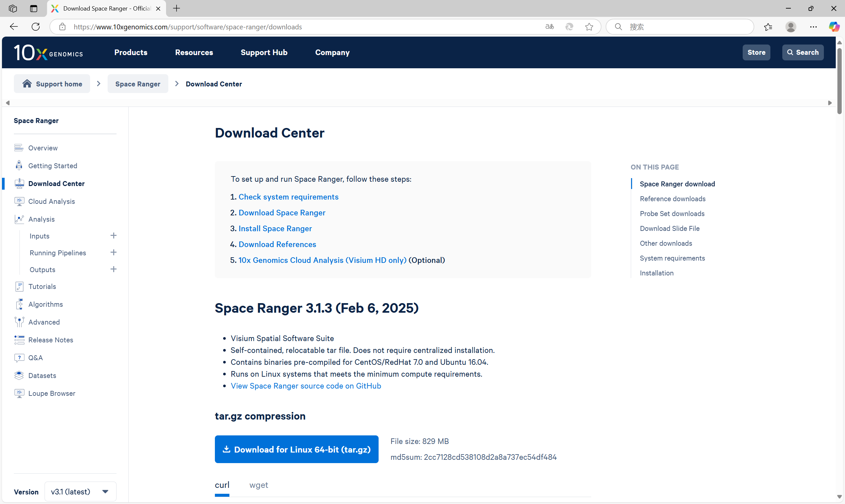Switch to the curl tab
Viewport: 845px width, 504px height.
[x=222, y=485]
